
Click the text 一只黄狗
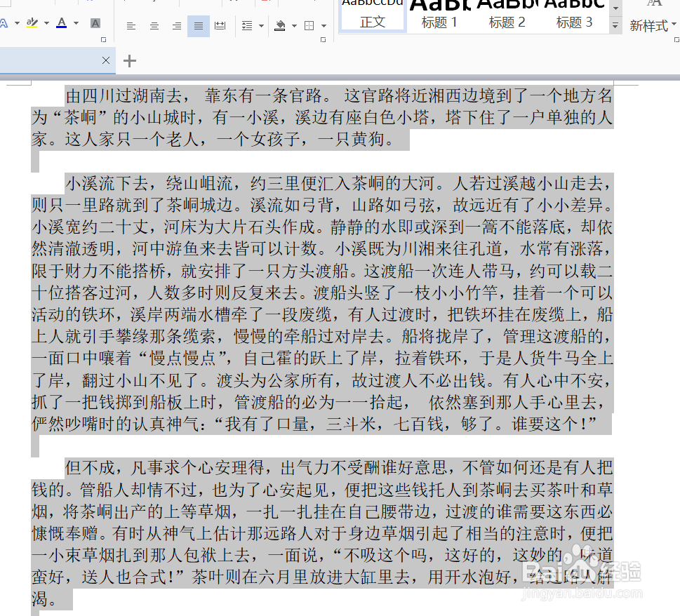(x=351, y=140)
